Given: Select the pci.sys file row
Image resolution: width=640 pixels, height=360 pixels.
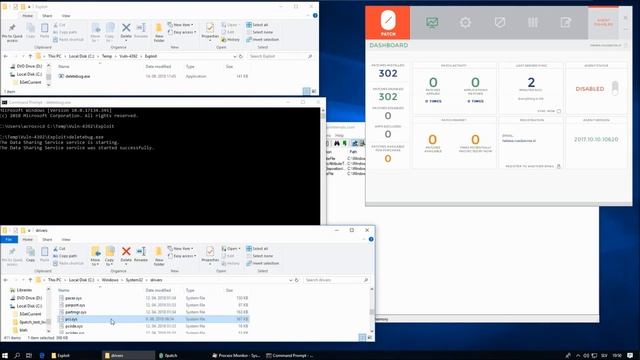Looking at the screenshot, I should [153, 319].
